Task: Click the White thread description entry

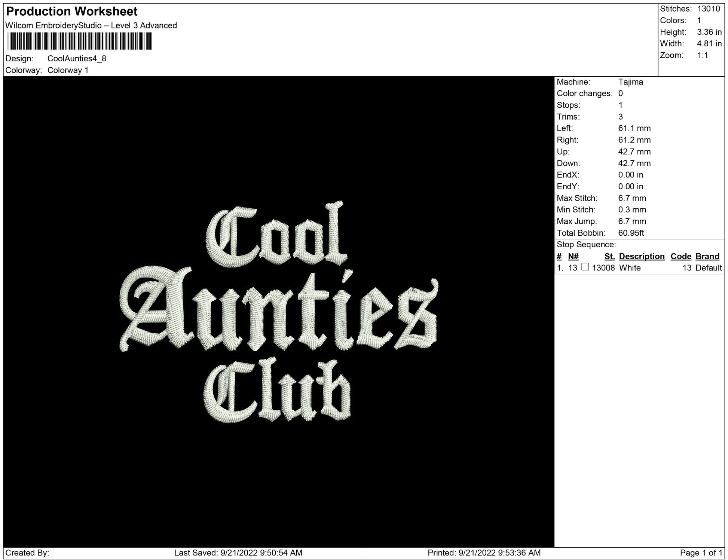Action: click(630, 268)
